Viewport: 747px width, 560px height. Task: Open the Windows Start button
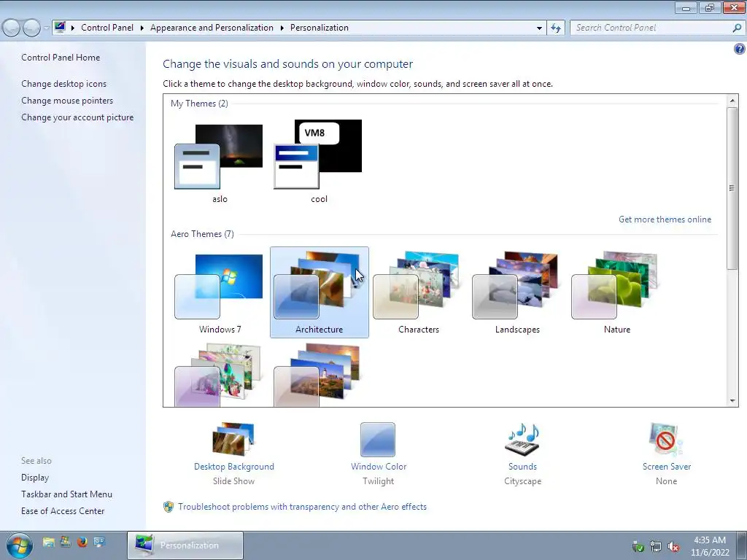click(x=20, y=545)
